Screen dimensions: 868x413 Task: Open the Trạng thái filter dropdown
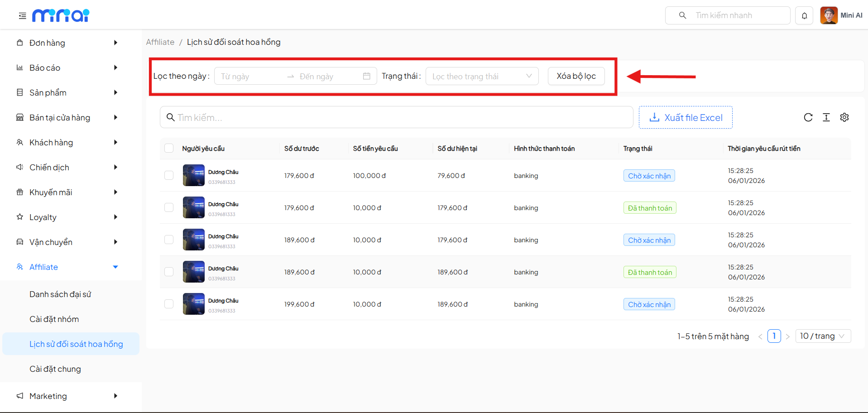click(x=482, y=76)
